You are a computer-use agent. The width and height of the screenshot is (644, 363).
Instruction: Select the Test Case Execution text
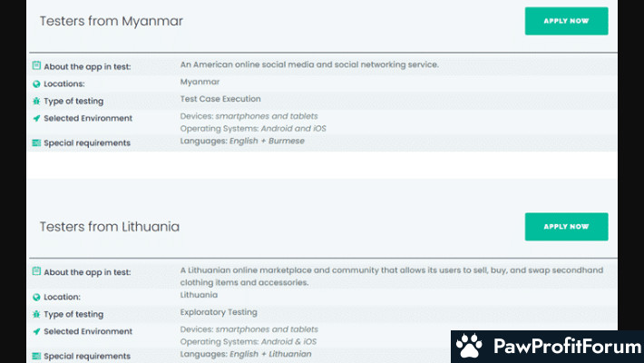click(x=220, y=99)
